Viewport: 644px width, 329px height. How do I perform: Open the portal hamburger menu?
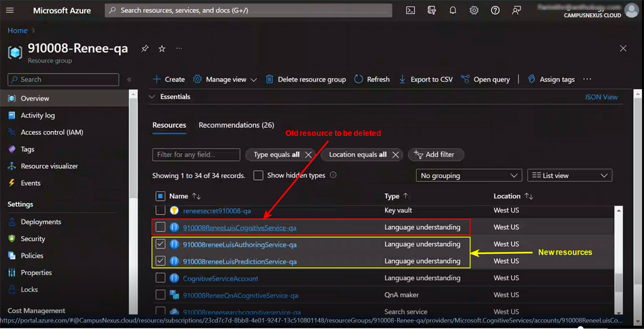[x=10, y=10]
